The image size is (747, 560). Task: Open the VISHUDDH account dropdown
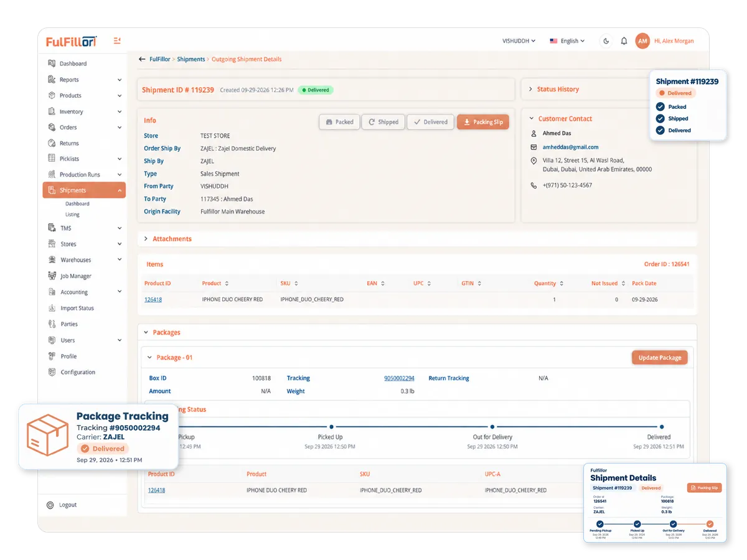[x=519, y=41]
